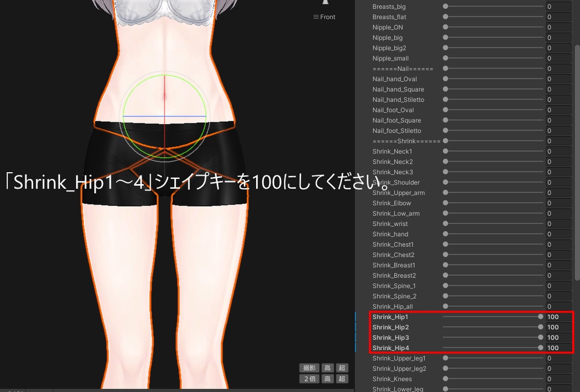The image size is (580, 392).
Task: Click the Shrink_Hip4 value field
Action: click(558, 348)
